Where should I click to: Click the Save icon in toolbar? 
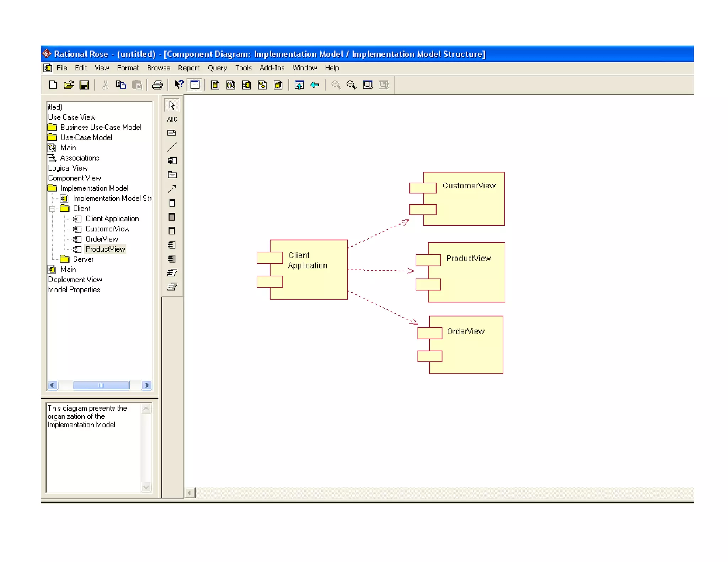click(x=84, y=85)
